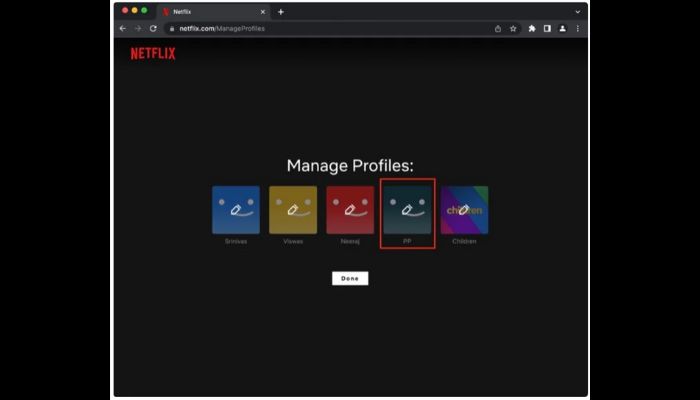Click the Netflix logo

[153, 54]
